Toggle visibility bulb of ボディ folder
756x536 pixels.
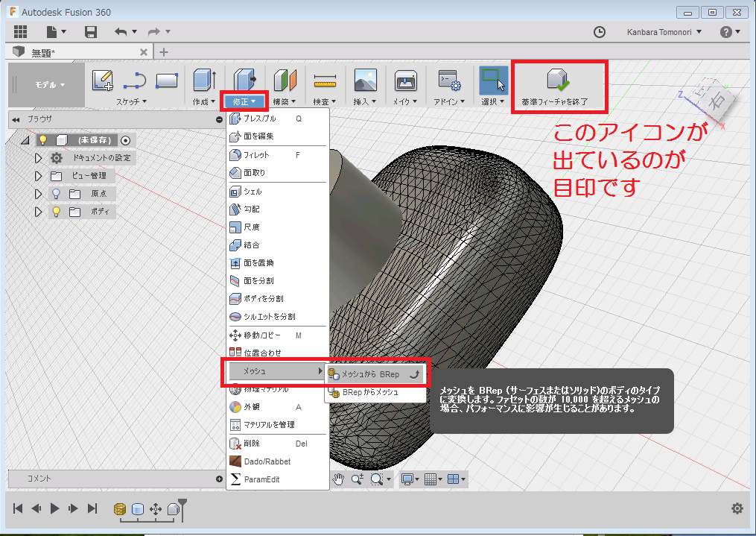click(x=57, y=212)
